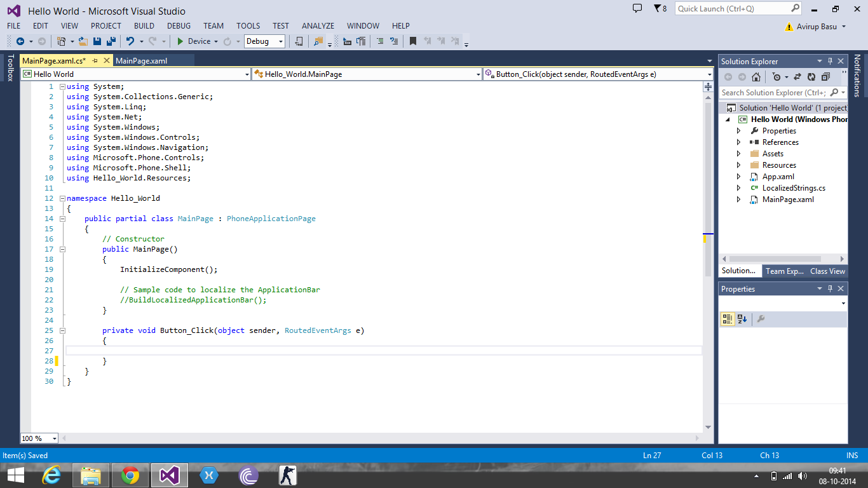The height and width of the screenshot is (488, 868).
Task: Collapse the namespace Hello_World code region
Action: (x=62, y=198)
